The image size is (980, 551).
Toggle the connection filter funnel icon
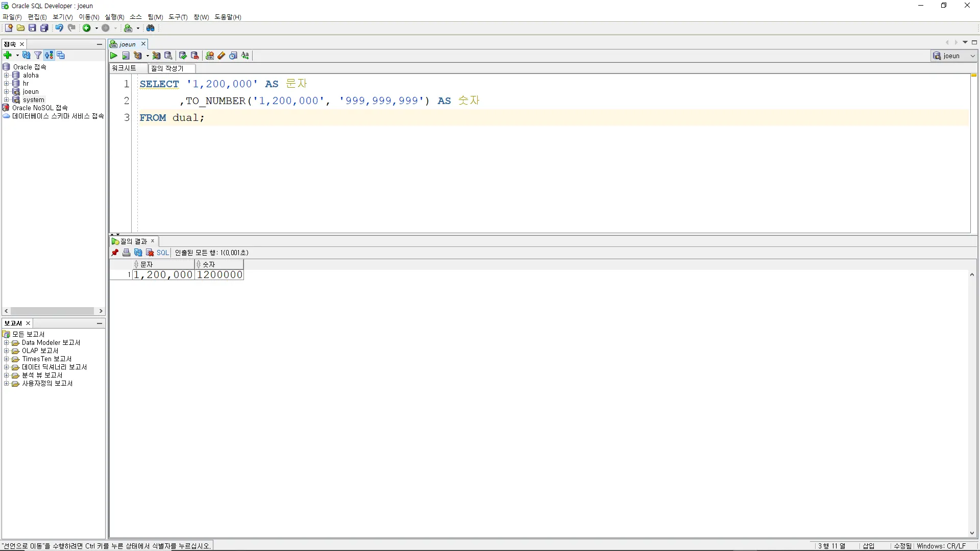tap(38, 55)
